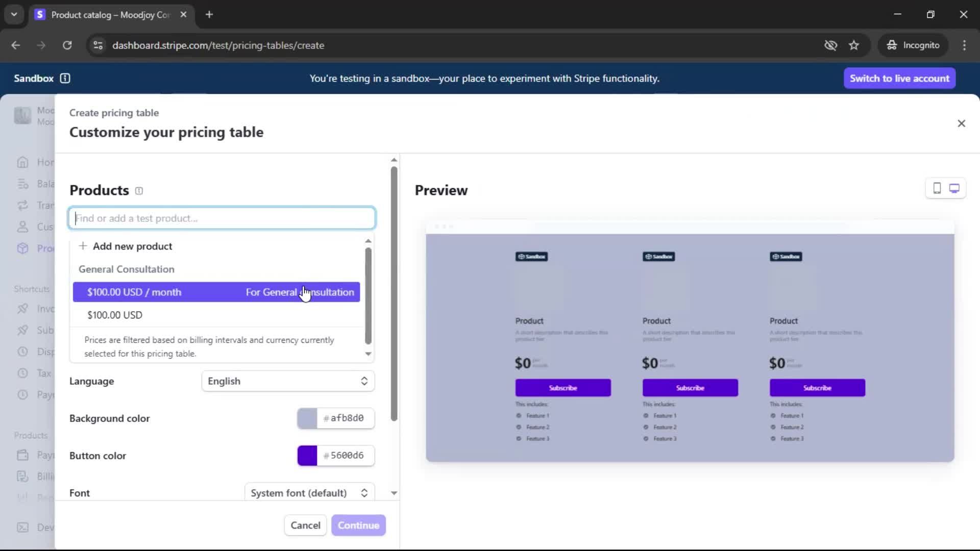Viewport: 980px width, 551px height.
Task: Click third-party cookies blocked eye icon
Action: point(830,45)
